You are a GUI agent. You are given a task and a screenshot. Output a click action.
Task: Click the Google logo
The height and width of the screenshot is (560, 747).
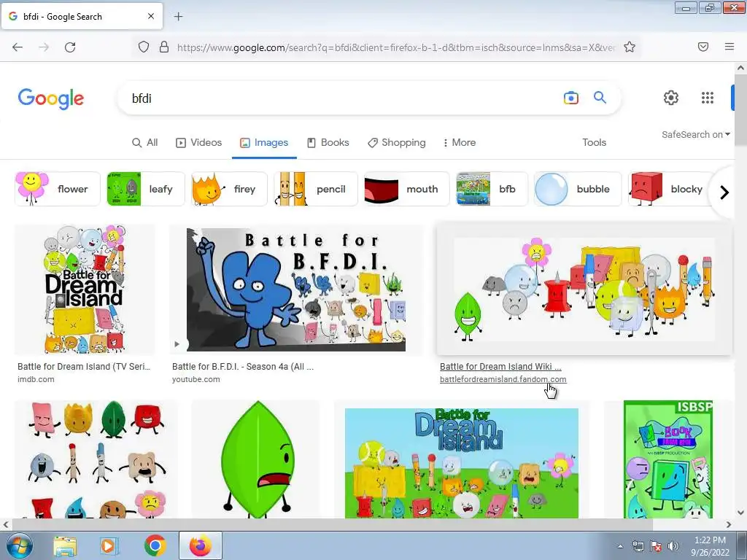click(51, 98)
